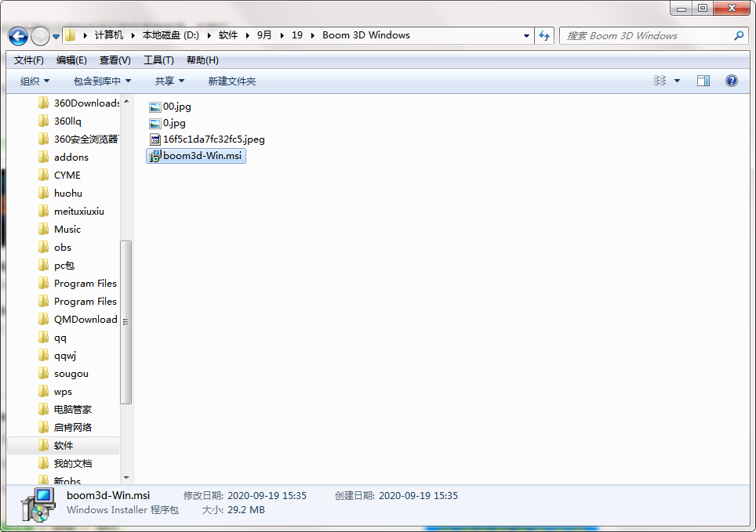Click the file name 00.jpg

177,107
